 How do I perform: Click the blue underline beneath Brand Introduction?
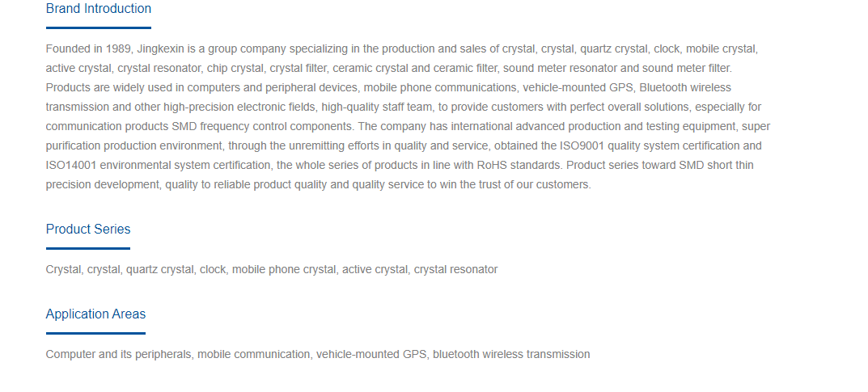click(99, 27)
